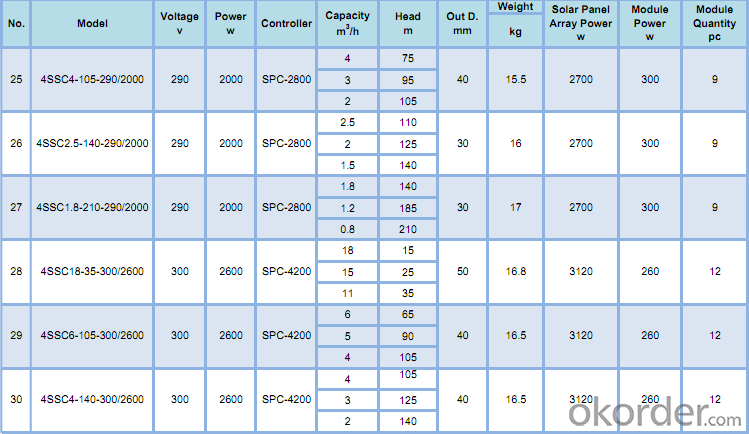This screenshot has width=749, height=434.
Task: Click capacity value 2.5
Action: coord(347,122)
